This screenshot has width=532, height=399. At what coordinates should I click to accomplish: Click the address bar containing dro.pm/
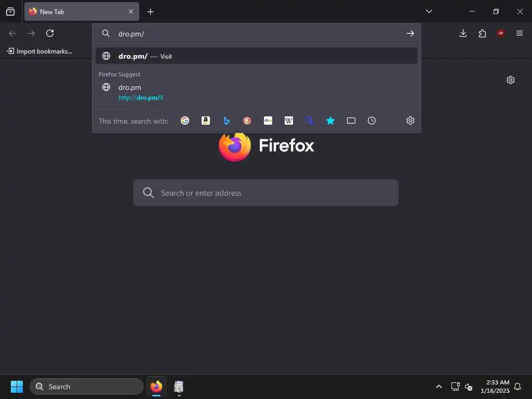[257, 34]
